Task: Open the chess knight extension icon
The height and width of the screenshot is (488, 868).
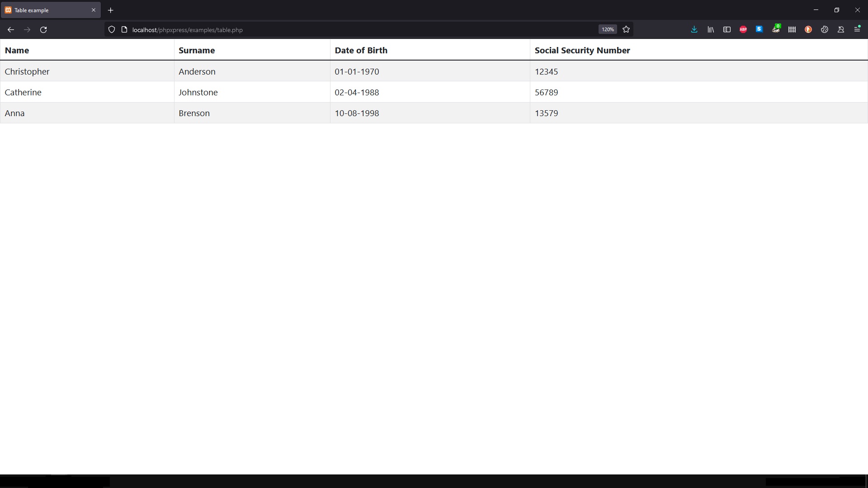Action: click(x=841, y=29)
